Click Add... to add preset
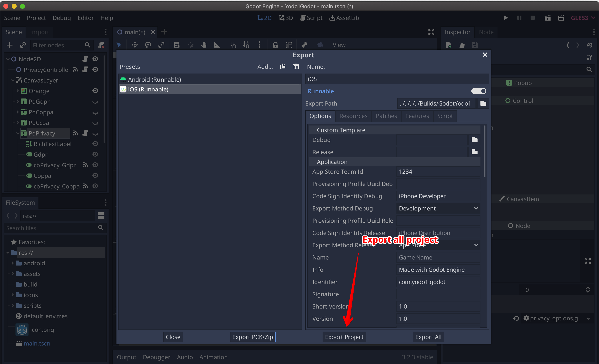 pos(265,66)
